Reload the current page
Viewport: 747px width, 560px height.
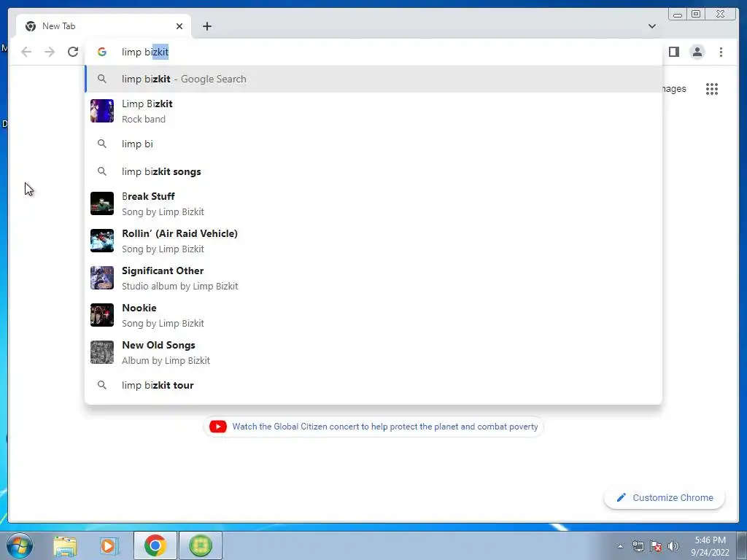coord(73,52)
